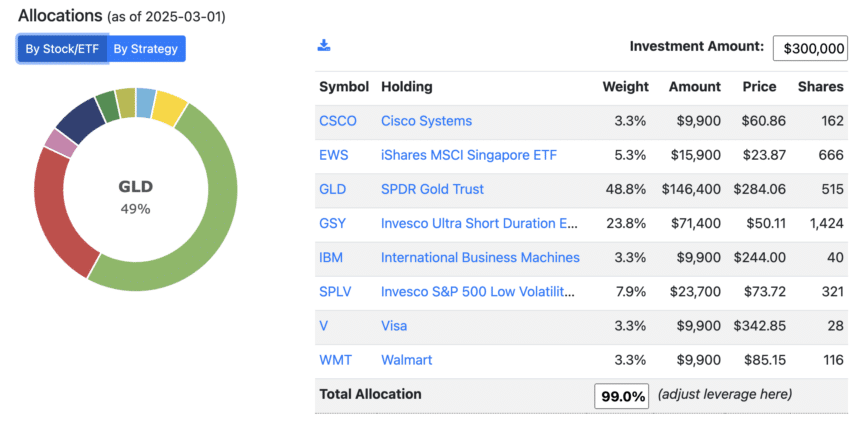Open the Cisco Systems holding link

(x=426, y=121)
